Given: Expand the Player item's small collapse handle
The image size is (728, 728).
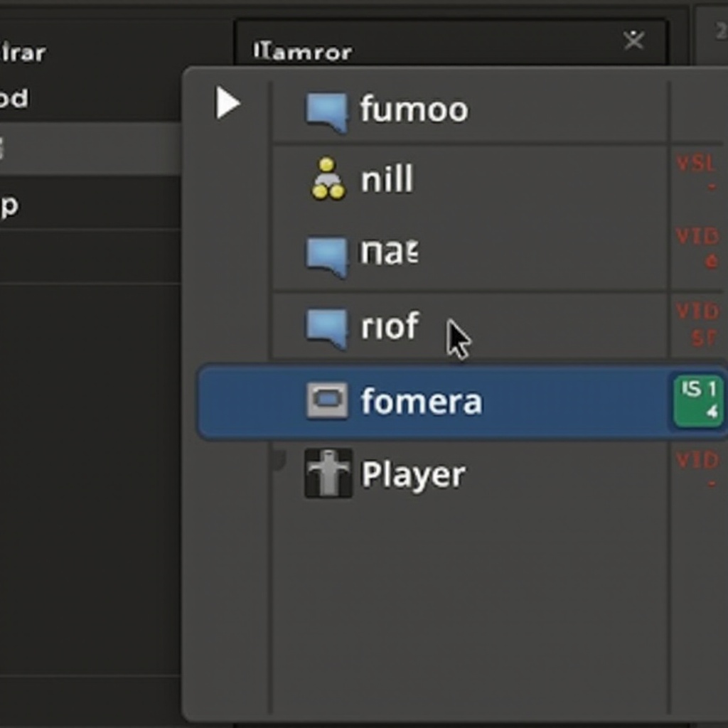Looking at the screenshot, I should click(278, 460).
